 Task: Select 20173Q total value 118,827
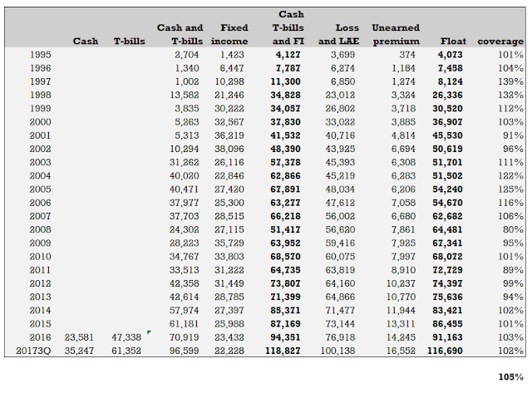(283, 351)
